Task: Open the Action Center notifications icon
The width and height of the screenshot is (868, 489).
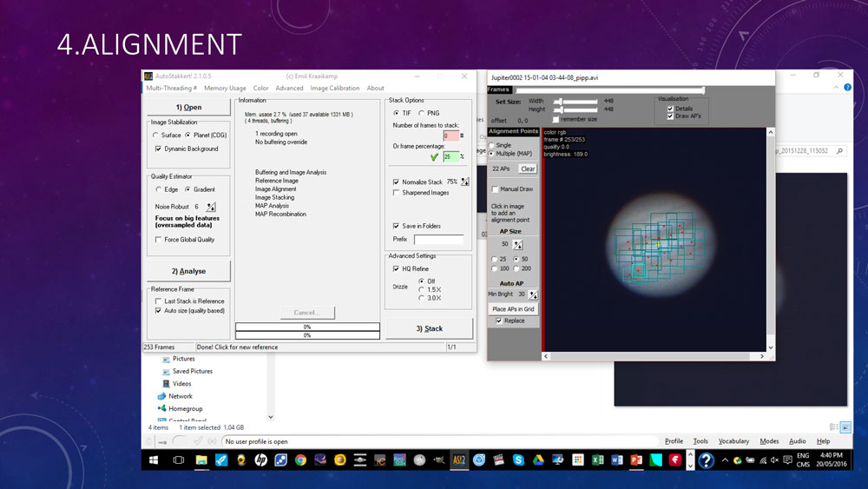Action: (x=788, y=460)
